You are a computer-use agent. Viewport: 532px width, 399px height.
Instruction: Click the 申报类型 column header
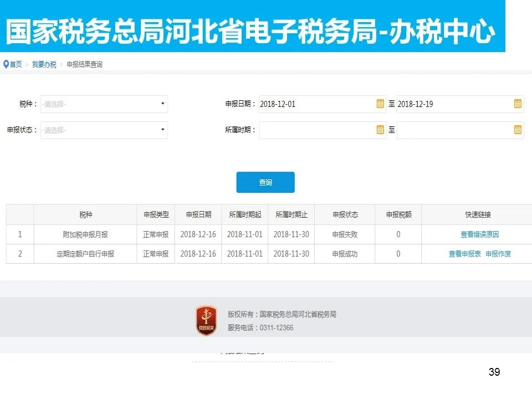tap(156, 214)
